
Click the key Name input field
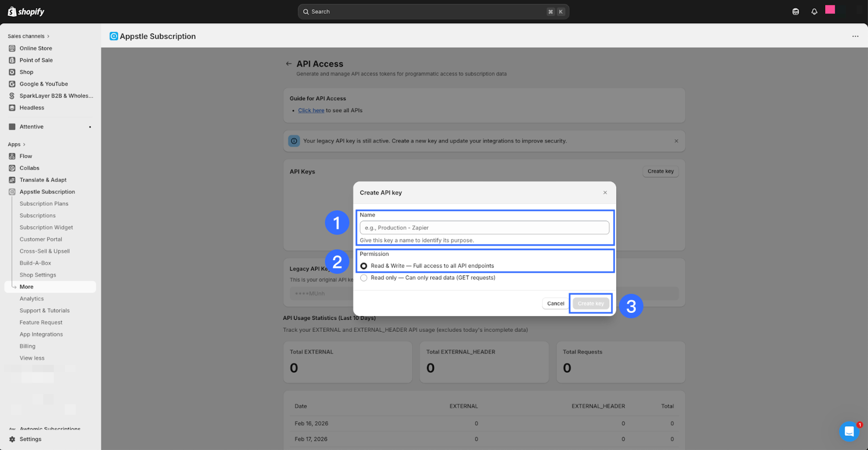coord(484,228)
